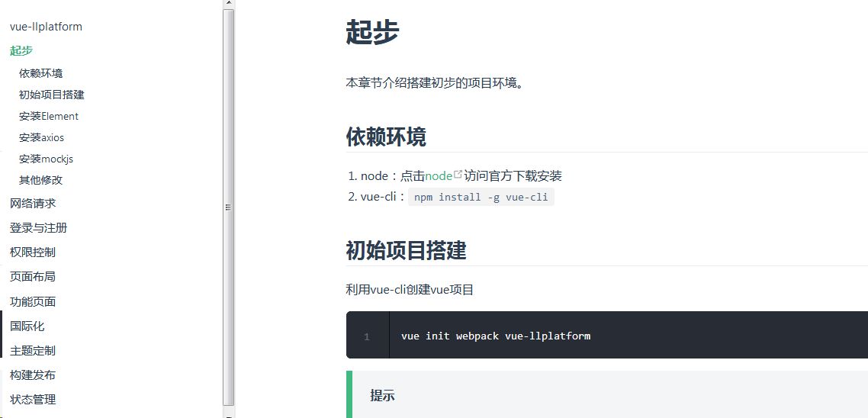Image resolution: width=868 pixels, height=418 pixels.
Task: Expand 登录与注册 section in the sidebar
Action: click(x=38, y=228)
